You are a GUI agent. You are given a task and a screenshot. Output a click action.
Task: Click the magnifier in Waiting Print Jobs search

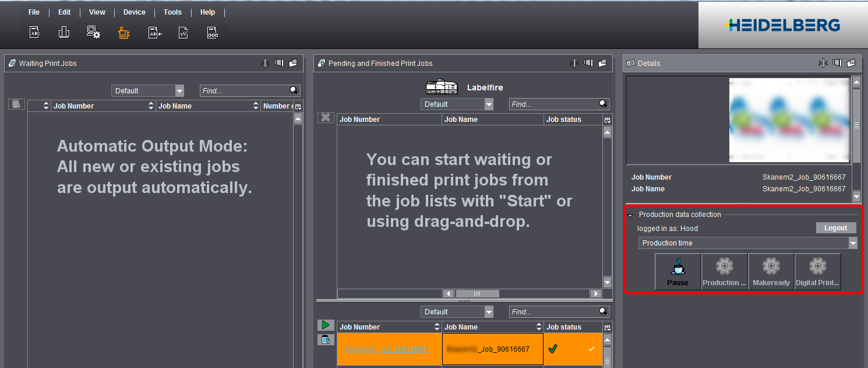pyautogui.click(x=294, y=90)
